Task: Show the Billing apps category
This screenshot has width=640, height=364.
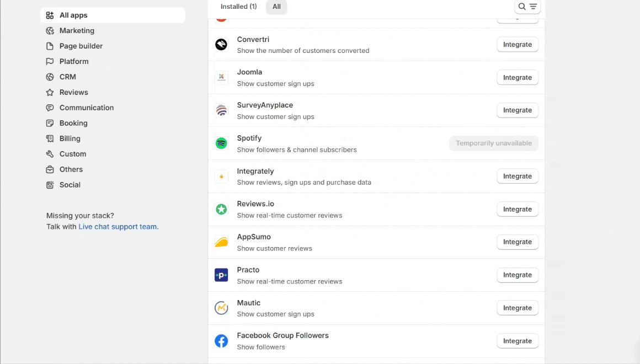Action: [x=70, y=139]
